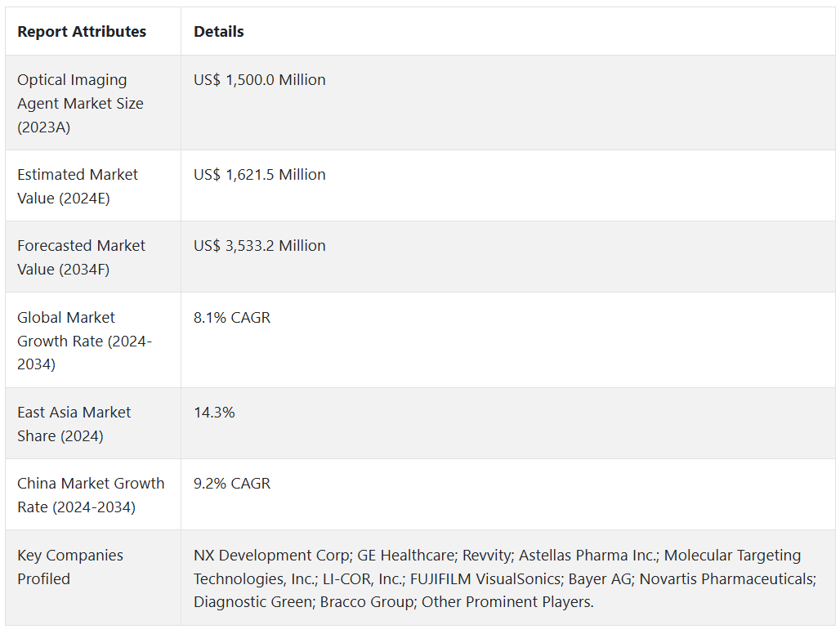Image resolution: width=840 pixels, height=634 pixels.
Task: Click the US$ 1,621.5 Million value
Action: pyautogui.click(x=260, y=175)
